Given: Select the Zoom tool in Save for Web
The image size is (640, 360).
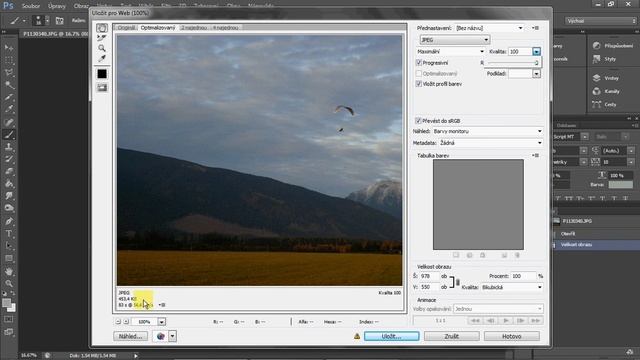Looking at the screenshot, I should click(x=102, y=48).
